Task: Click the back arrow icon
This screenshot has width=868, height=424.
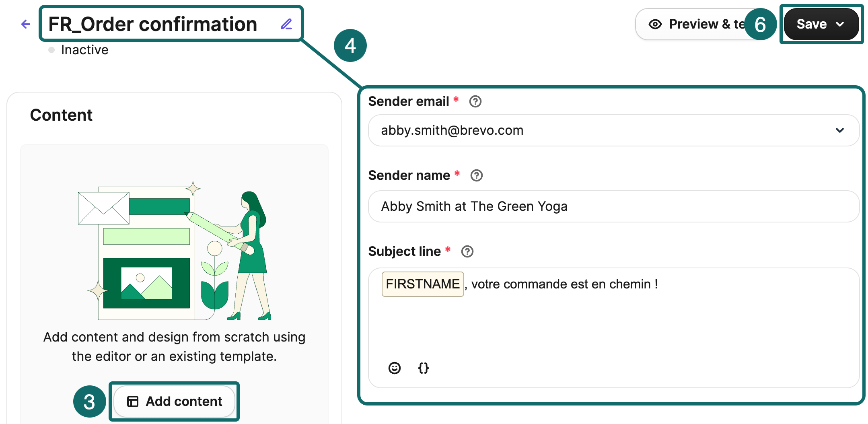Action: click(26, 24)
